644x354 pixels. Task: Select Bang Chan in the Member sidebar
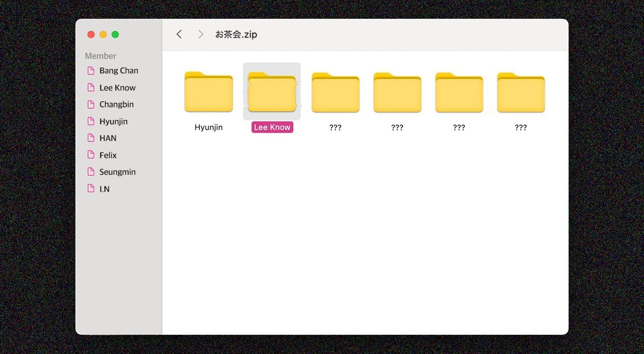click(x=119, y=71)
